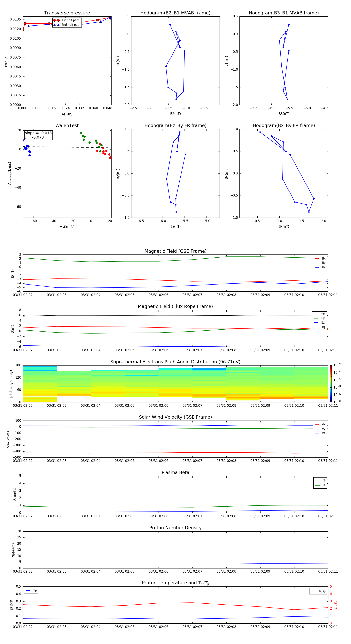Click the 'Bz(nT)' x-axis label

click(x=175, y=227)
